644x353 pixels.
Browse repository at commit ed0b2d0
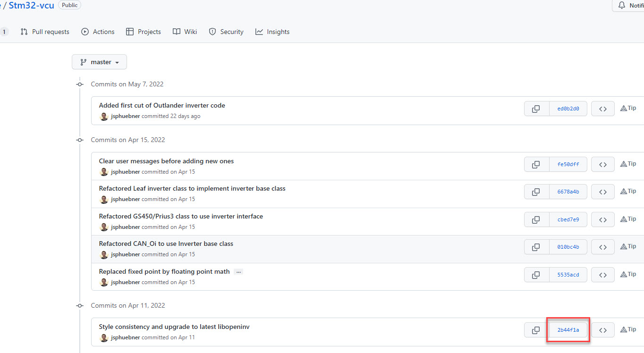coord(602,109)
